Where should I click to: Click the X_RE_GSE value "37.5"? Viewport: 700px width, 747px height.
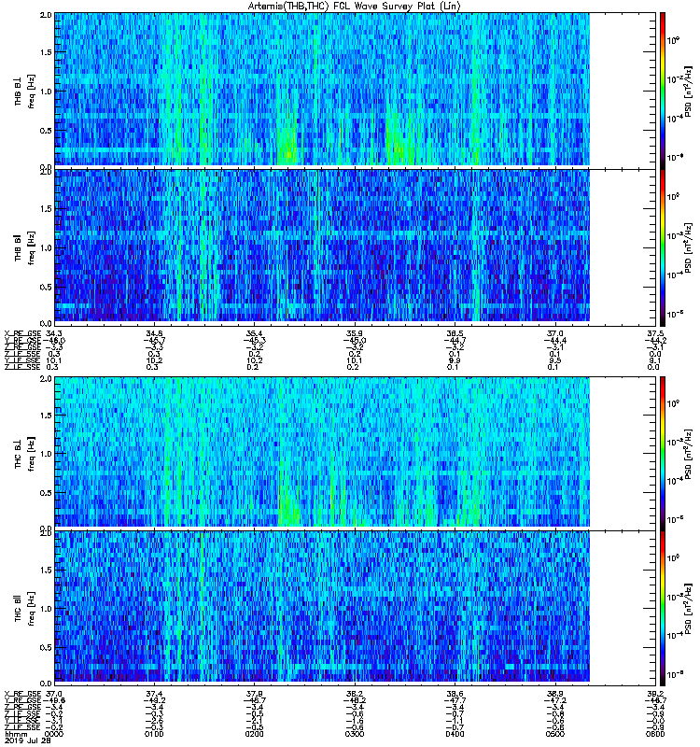(x=655, y=333)
